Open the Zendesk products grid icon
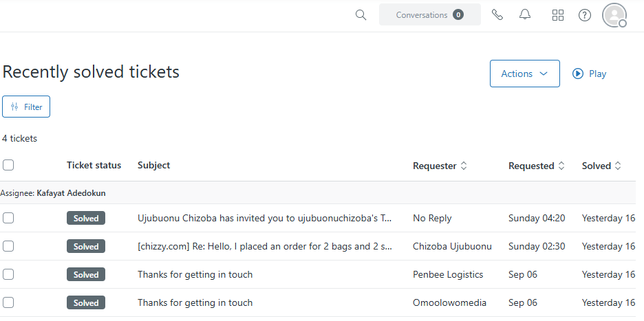644x321 pixels. coord(558,15)
